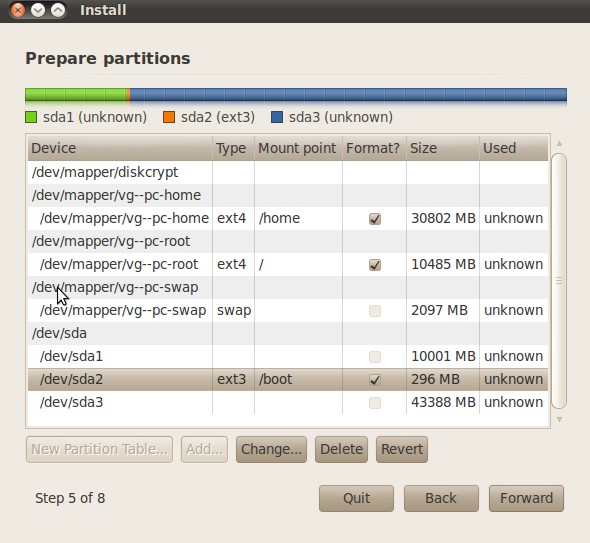Select the swap partition row
The width and height of the screenshot is (590, 543).
[288, 310]
